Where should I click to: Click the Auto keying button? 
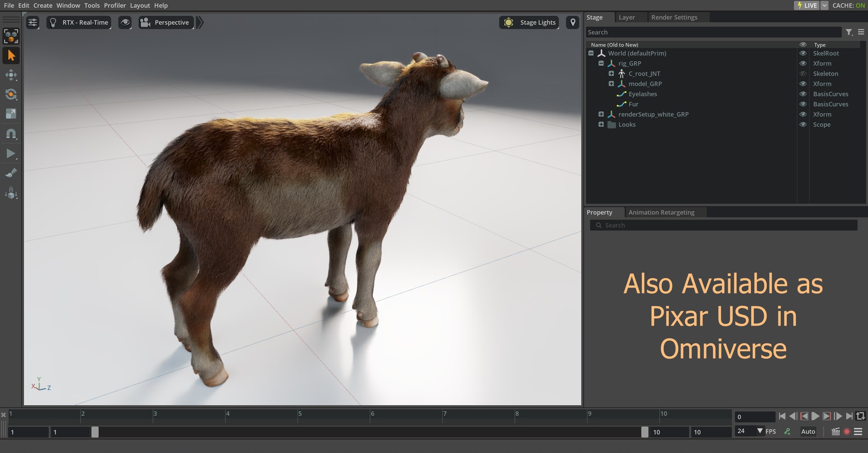808,431
